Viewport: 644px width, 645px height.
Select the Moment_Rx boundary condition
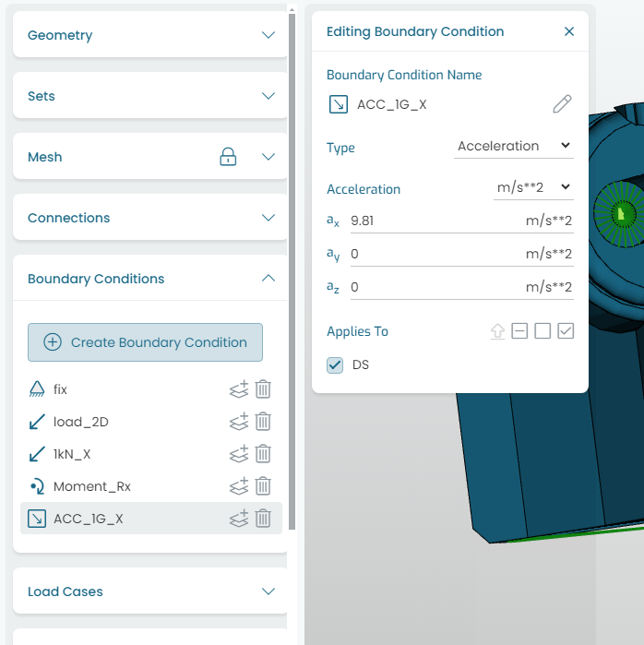92,486
